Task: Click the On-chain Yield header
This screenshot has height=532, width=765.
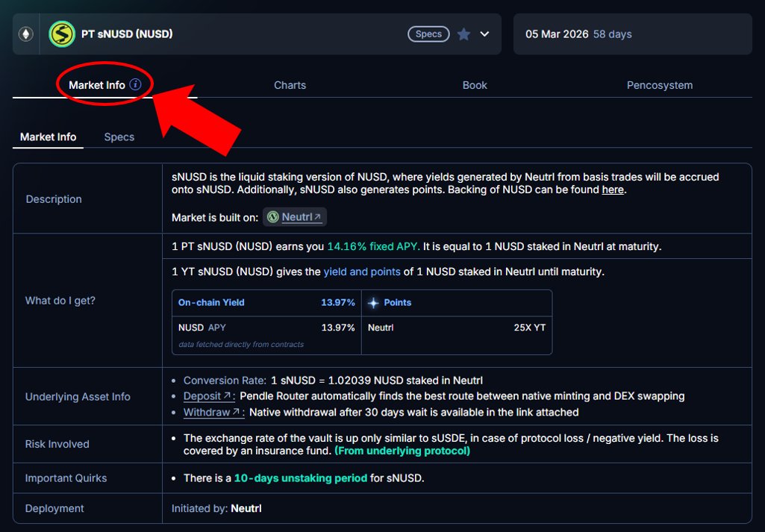Action: pyautogui.click(x=211, y=302)
